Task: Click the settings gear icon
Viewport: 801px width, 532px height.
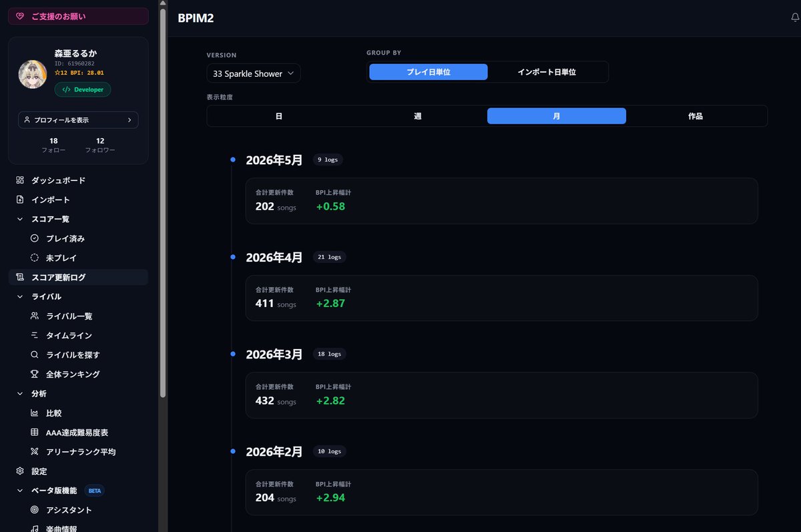Action: tap(20, 471)
